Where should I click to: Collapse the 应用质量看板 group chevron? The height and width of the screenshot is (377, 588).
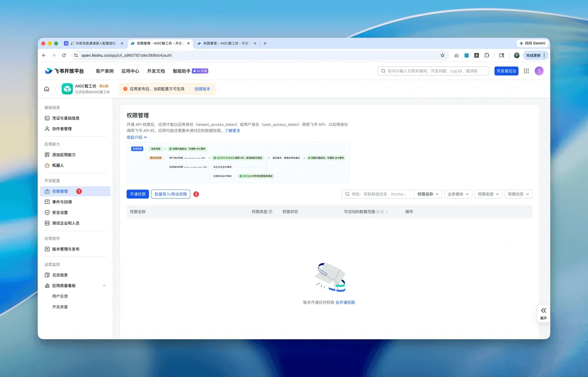click(104, 286)
